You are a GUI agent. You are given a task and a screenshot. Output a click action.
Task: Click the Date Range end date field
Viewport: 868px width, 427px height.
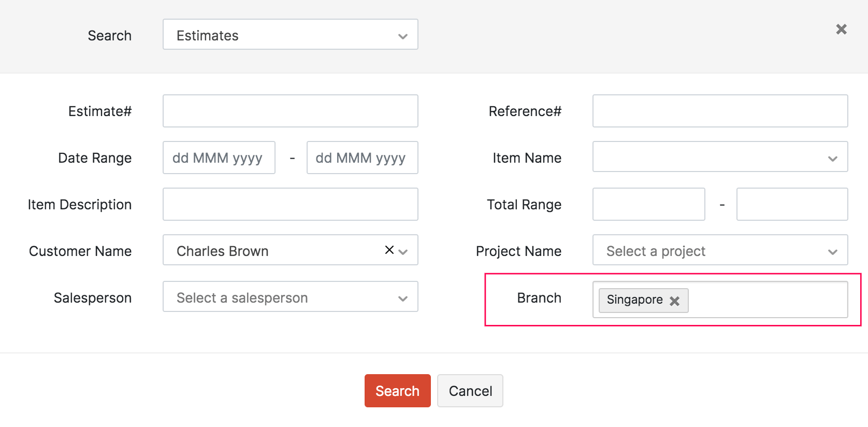[x=362, y=158]
